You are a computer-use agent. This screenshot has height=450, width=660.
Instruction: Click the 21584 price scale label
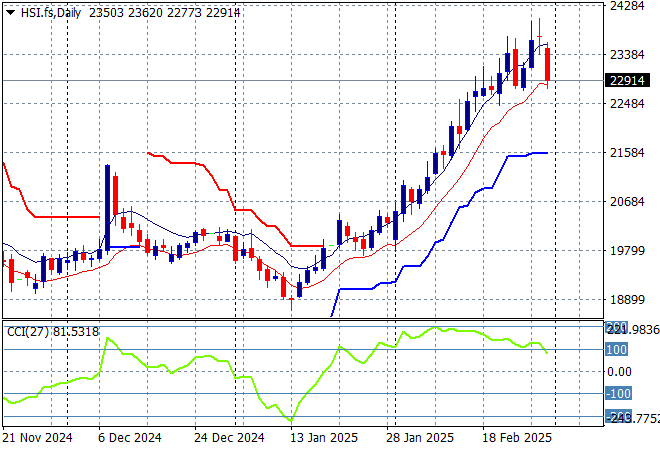(629, 153)
